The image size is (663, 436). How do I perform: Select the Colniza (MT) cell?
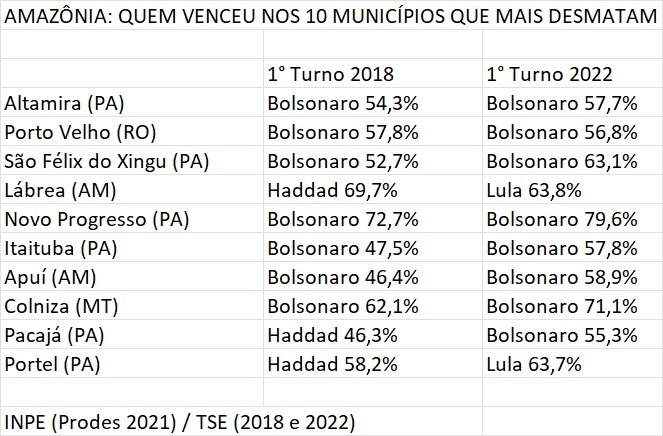[x=61, y=306]
